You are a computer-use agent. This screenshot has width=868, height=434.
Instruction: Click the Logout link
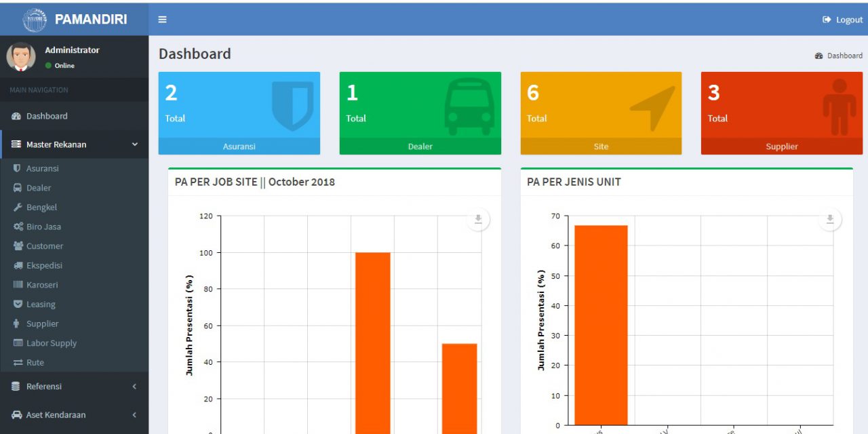842,20
